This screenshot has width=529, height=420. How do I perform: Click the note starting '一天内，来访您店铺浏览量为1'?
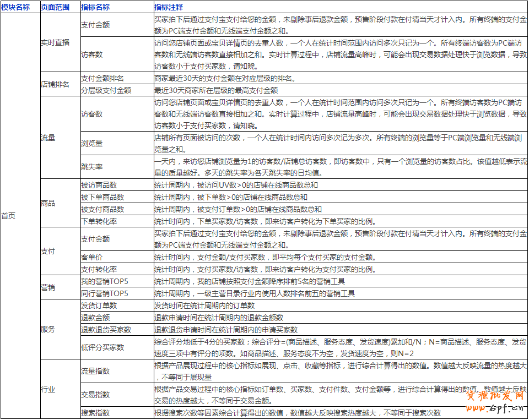(341, 167)
